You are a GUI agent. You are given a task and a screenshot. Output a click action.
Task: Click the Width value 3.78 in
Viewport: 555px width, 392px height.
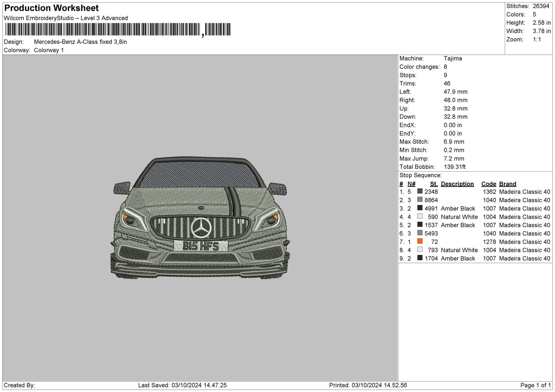coord(542,31)
